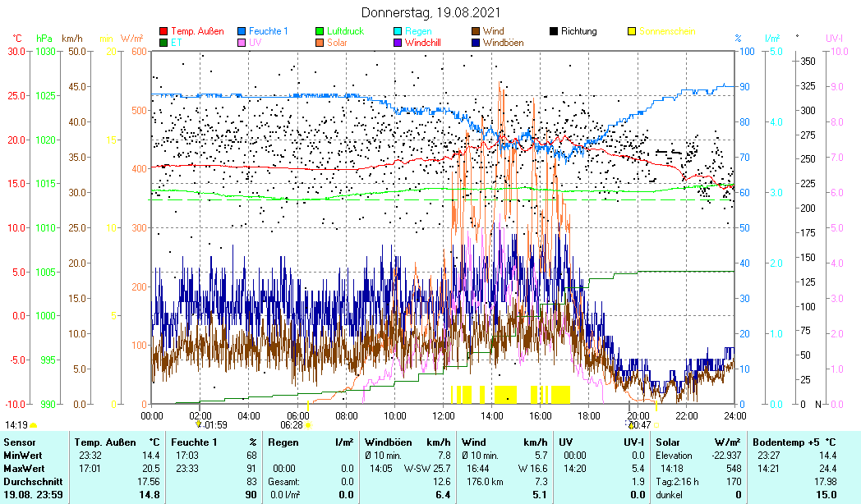Click the Windchill legend label
861x504 pixels.
pos(423,43)
